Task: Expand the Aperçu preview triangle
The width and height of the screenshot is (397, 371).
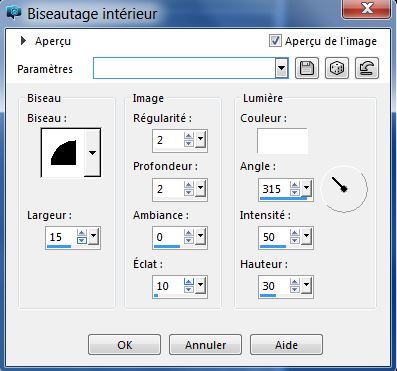Action: (x=23, y=41)
